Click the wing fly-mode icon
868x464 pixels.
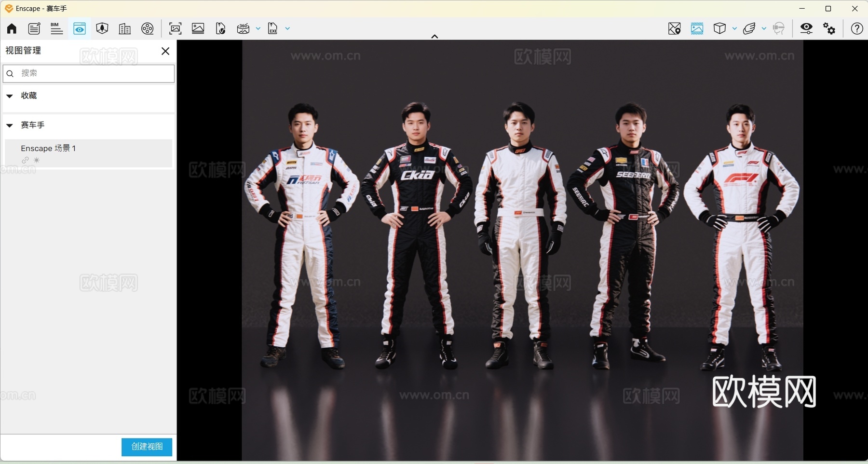coord(749,28)
